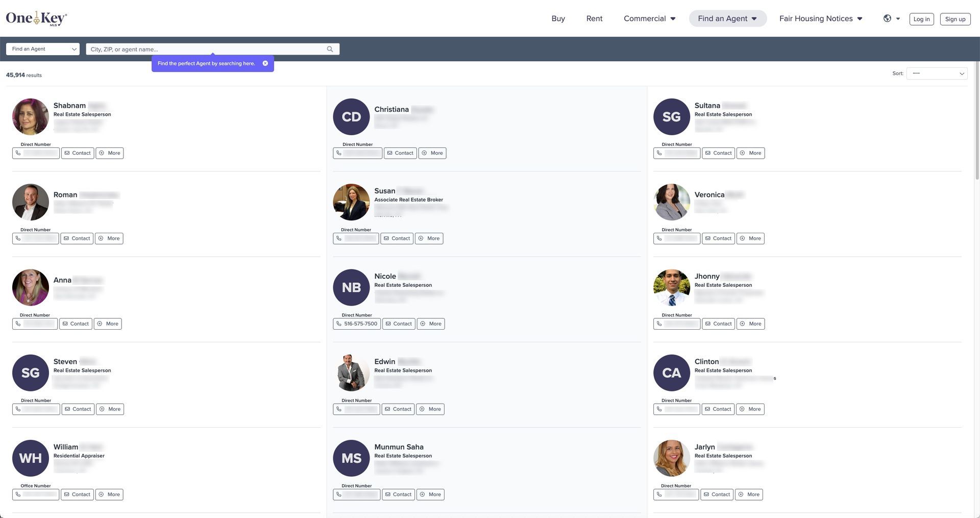Click Nicole's phone number 516-575-7500
Image resolution: width=980 pixels, height=518 pixels.
click(357, 324)
